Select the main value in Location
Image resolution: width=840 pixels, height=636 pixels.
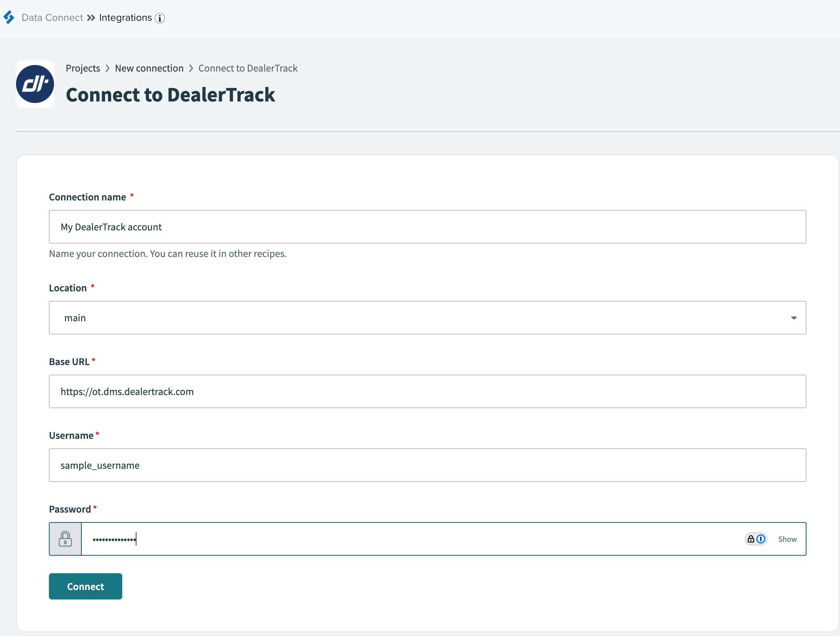click(75, 318)
